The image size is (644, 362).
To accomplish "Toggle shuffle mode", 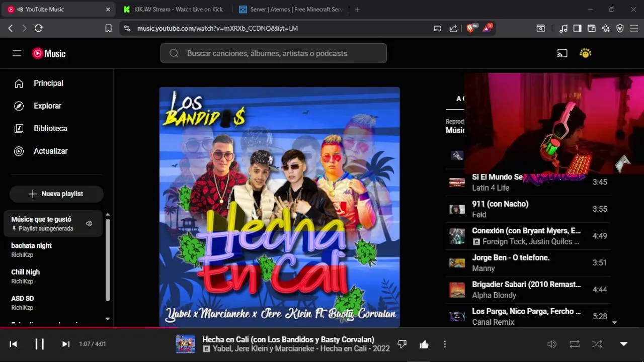I will click(x=597, y=344).
